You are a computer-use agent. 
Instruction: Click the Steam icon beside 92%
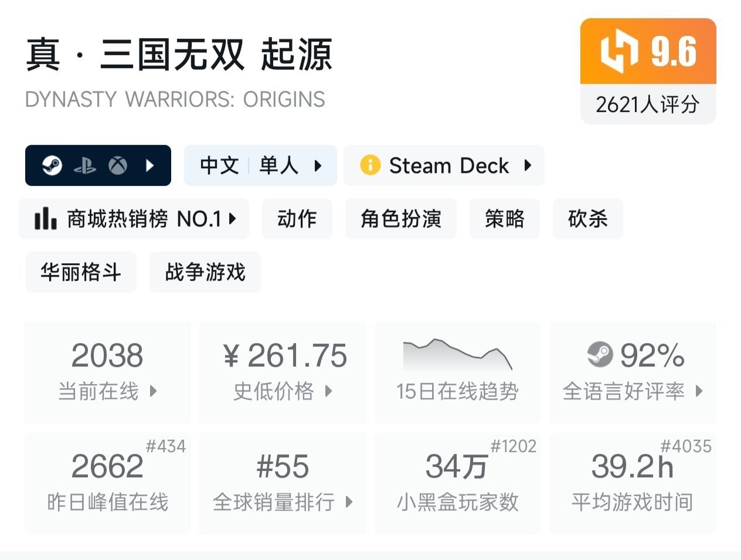coord(600,355)
